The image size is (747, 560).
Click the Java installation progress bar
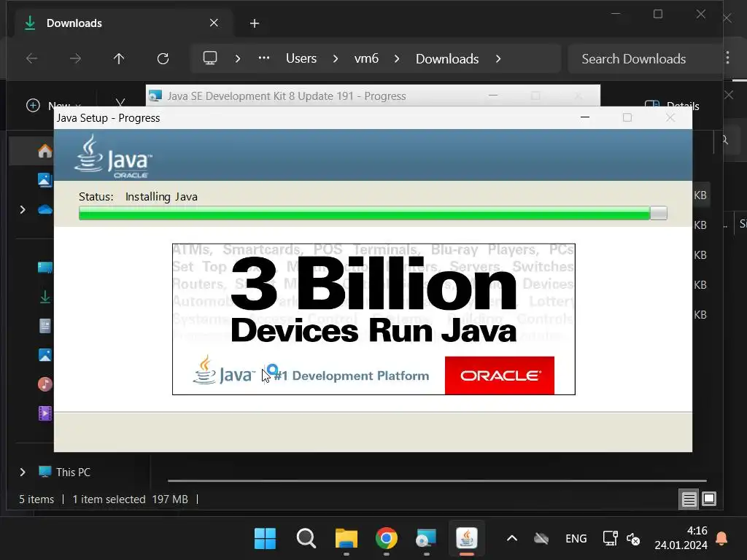pyautogui.click(x=373, y=214)
